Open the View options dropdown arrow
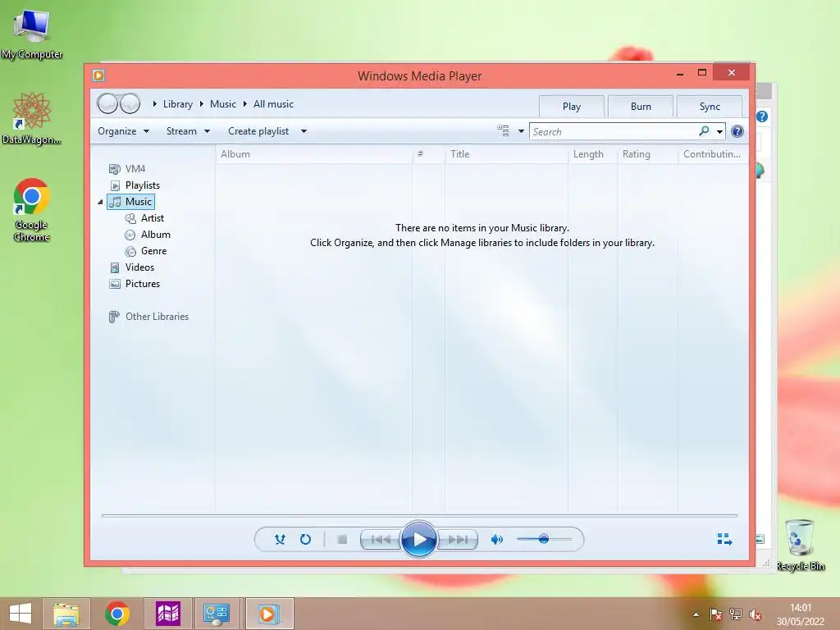 [521, 131]
